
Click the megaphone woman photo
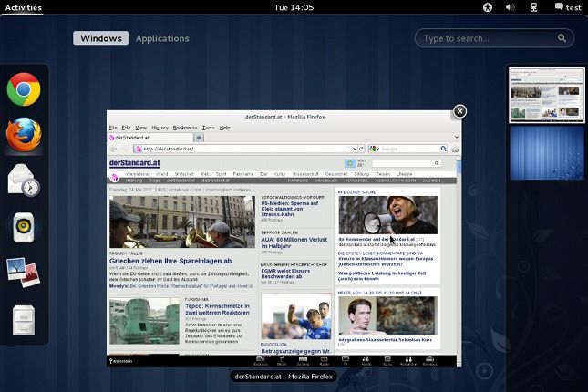point(387,214)
